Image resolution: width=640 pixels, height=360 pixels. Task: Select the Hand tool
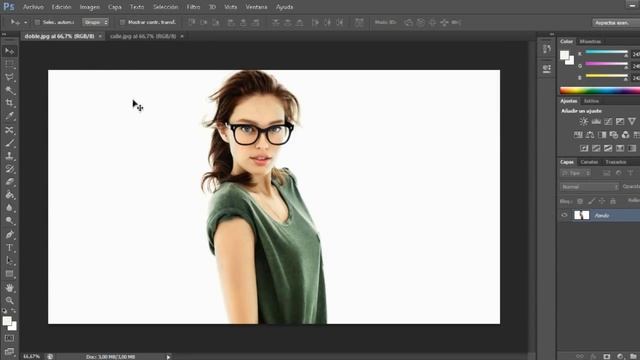[x=9, y=288]
